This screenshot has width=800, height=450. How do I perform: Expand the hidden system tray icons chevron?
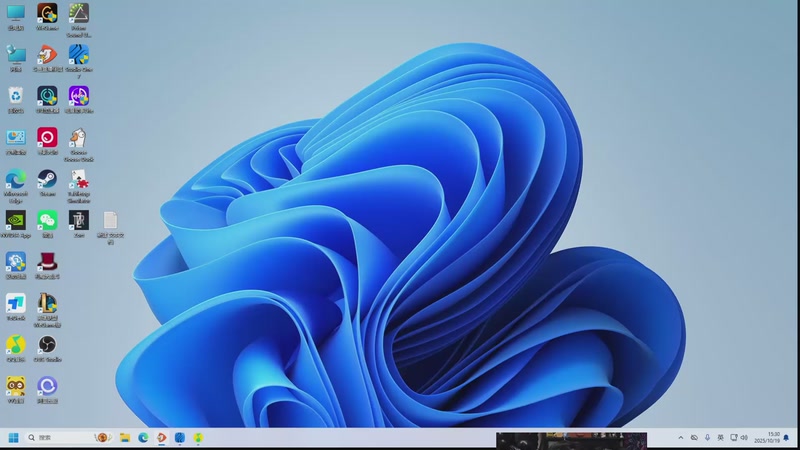click(x=681, y=438)
